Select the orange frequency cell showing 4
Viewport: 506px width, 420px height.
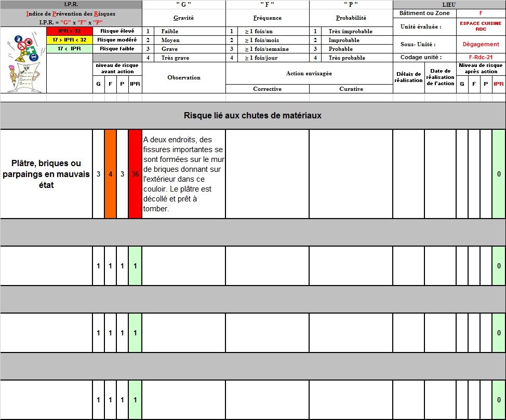[110, 174]
